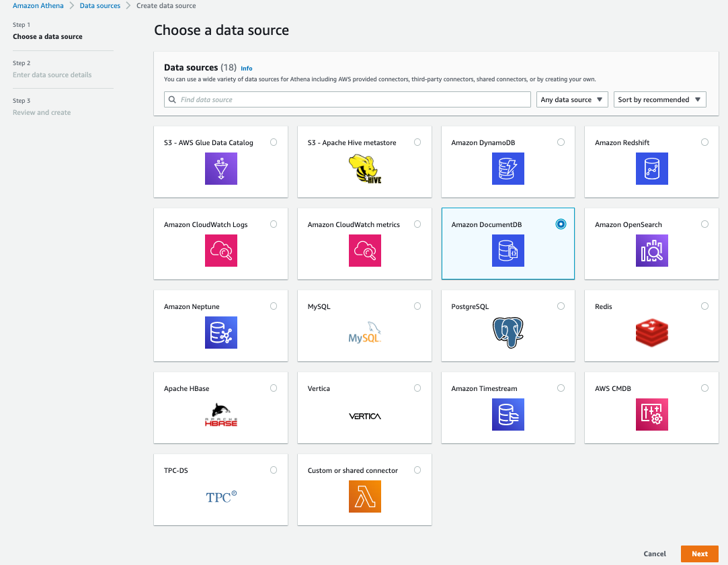
Task: Click the CloudWatch metrics pink icon
Action: tap(365, 251)
